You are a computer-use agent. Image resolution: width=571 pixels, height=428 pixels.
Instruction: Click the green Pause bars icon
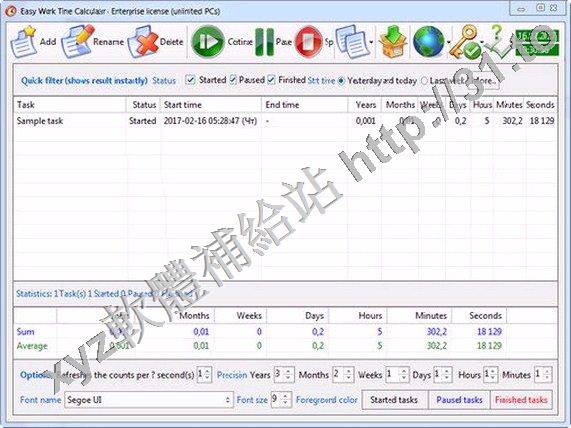[265, 42]
